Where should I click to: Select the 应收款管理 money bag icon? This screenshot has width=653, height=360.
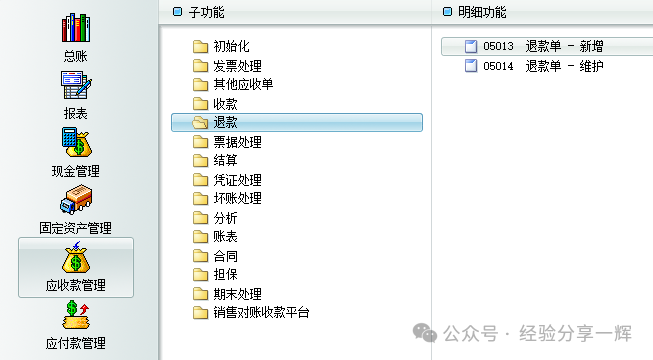pyautogui.click(x=76, y=258)
